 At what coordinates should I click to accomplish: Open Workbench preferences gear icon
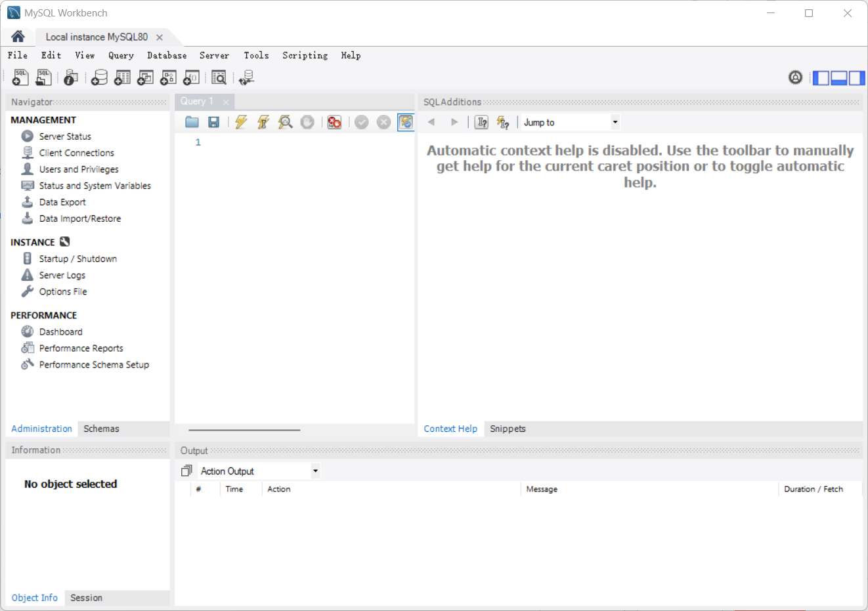795,77
